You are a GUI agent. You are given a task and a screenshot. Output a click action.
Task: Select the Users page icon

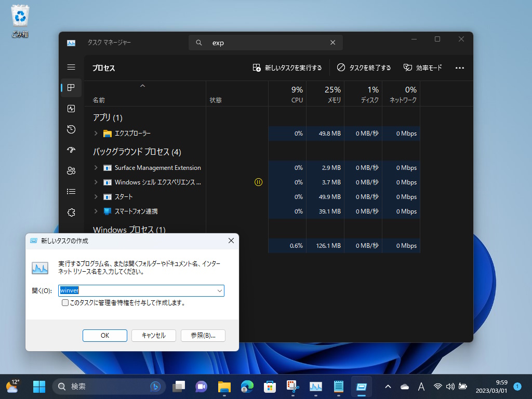(x=71, y=171)
